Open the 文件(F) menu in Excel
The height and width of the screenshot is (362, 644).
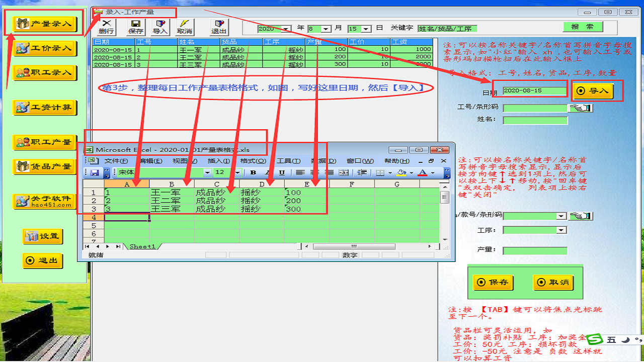tap(115, 161)
